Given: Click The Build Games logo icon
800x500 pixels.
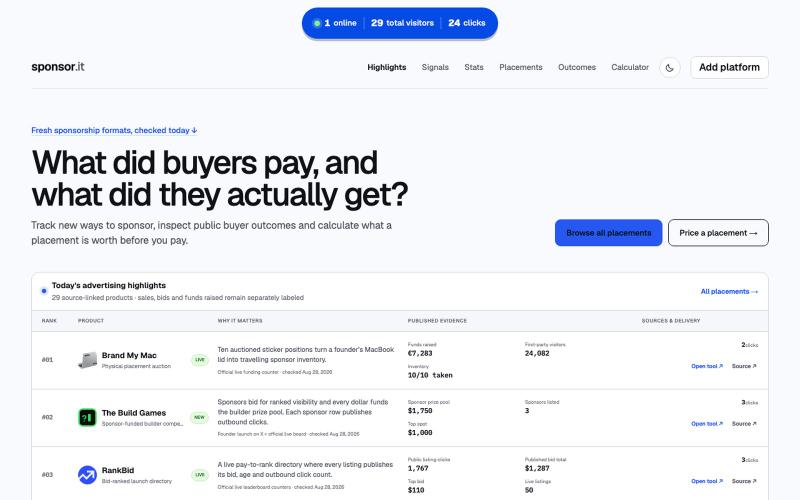Looking at the screenshot, I should [x=87, y=417].
